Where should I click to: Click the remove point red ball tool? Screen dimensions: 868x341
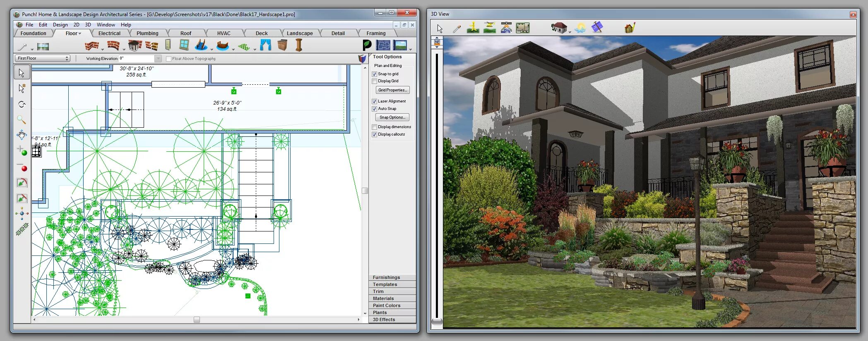pyautogui.click(x=22, y=167)
